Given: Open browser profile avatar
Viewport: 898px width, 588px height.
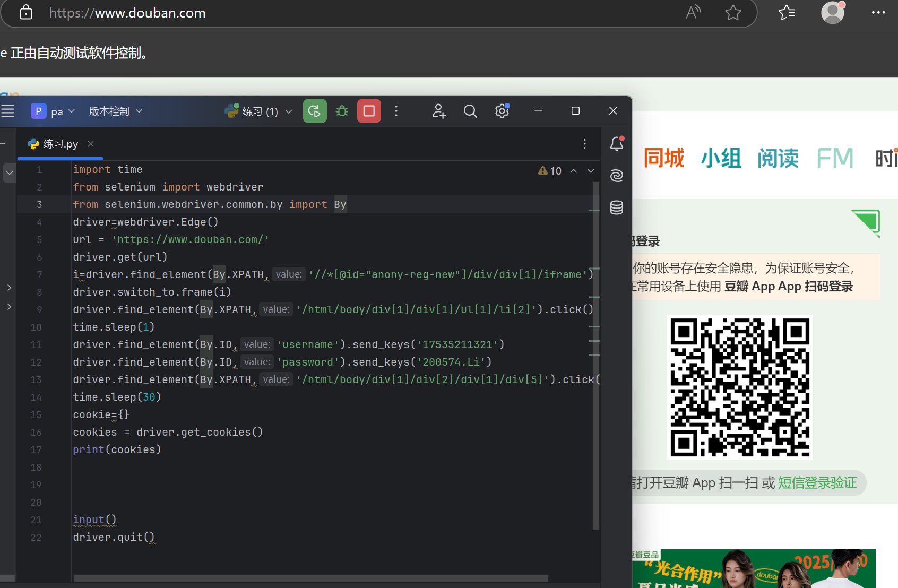Looking at the screenshot, I should 833,12.
